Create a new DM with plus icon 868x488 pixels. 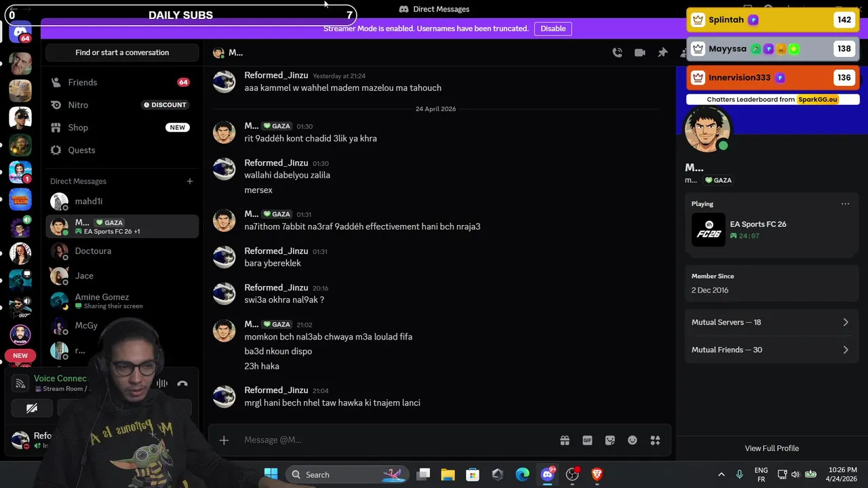click(190, 181)
